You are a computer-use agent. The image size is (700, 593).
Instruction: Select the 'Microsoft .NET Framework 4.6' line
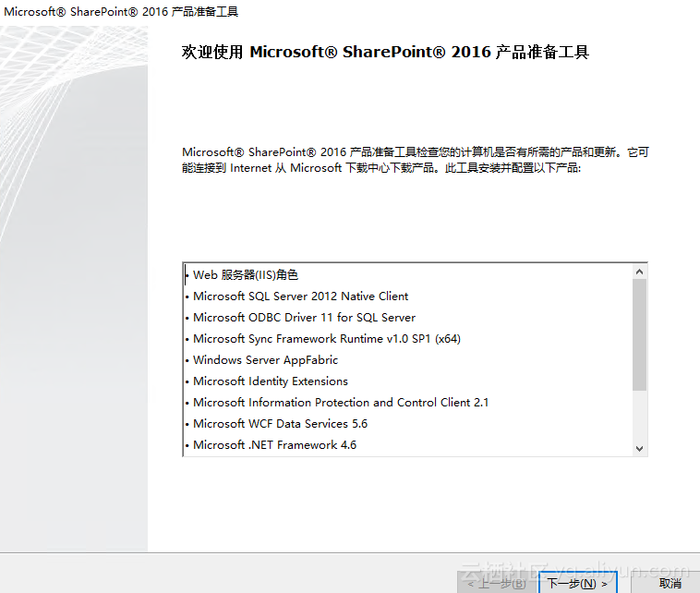[x=274, y=445]
